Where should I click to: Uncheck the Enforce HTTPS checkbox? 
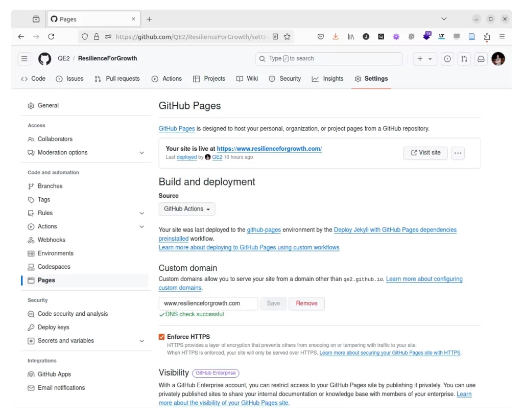coord(161,336)
